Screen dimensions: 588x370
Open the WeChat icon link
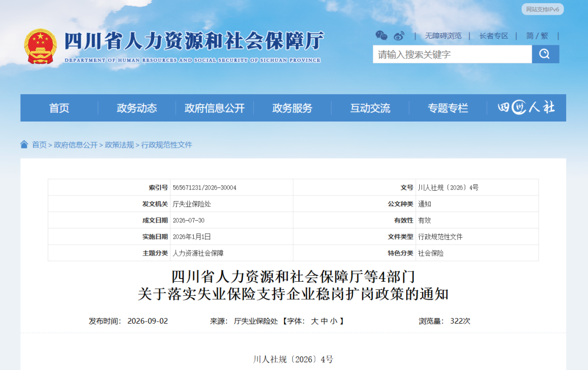click(381, 35)
